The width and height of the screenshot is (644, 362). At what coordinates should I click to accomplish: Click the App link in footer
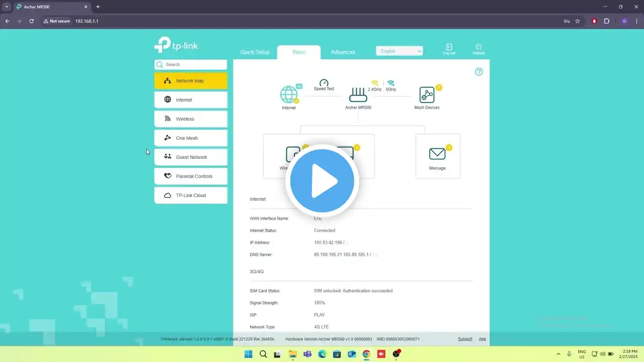tap(482, 339)
